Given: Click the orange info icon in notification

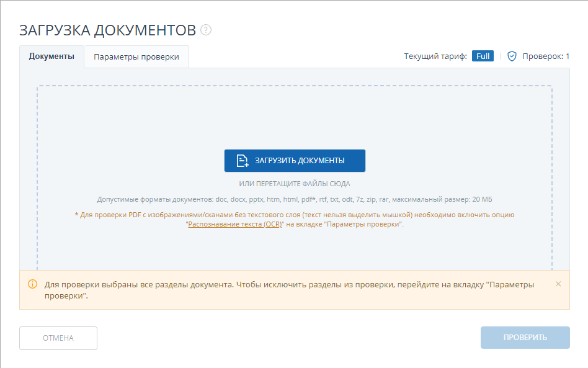Looking at the screenshot, I should (32, 284).
